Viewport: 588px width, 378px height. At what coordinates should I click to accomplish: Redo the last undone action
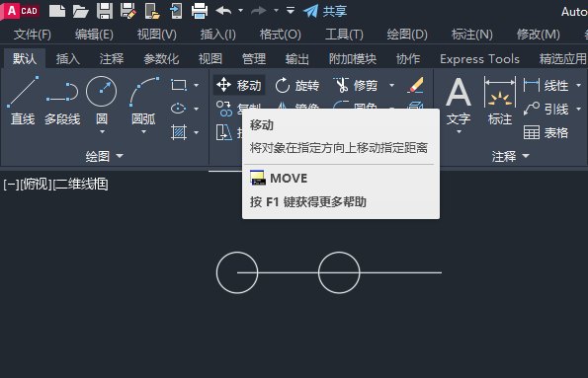(x=259, y=11)
